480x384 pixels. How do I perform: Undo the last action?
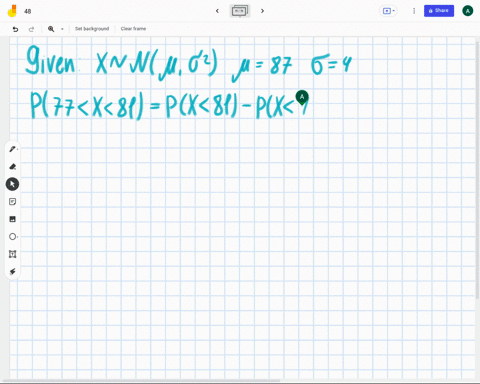(15, 29)
